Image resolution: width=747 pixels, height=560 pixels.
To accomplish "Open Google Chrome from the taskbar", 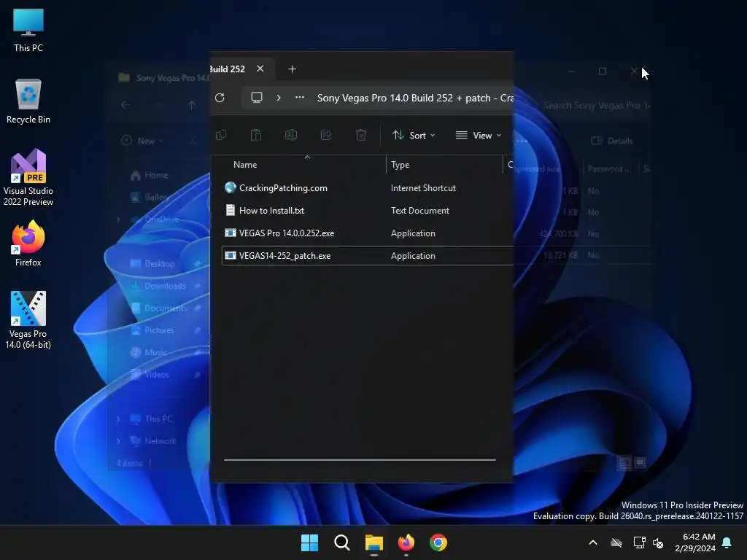I will tap(438, 542).
